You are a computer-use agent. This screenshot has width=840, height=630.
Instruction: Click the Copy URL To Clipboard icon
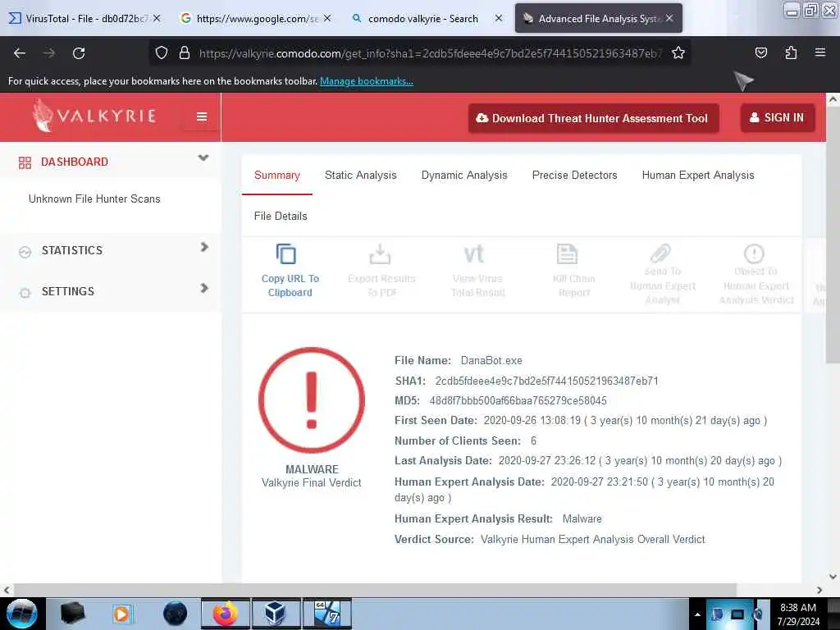pyautogui.click(x=286, y=254)
